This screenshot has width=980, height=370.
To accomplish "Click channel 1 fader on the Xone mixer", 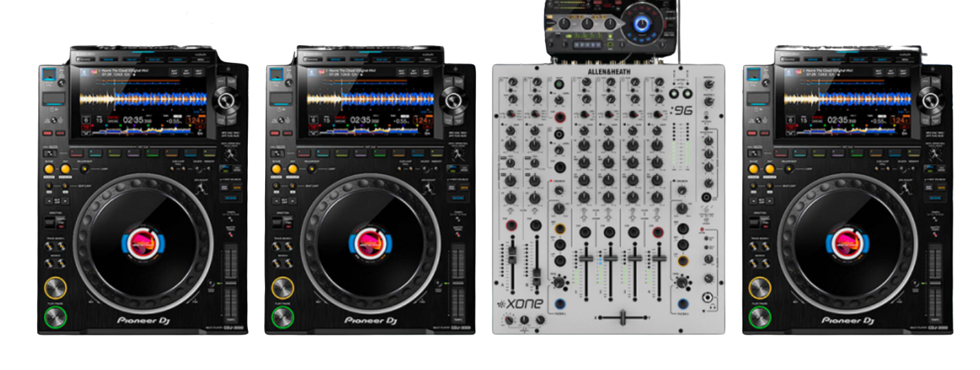I will [x=586, y=259].
